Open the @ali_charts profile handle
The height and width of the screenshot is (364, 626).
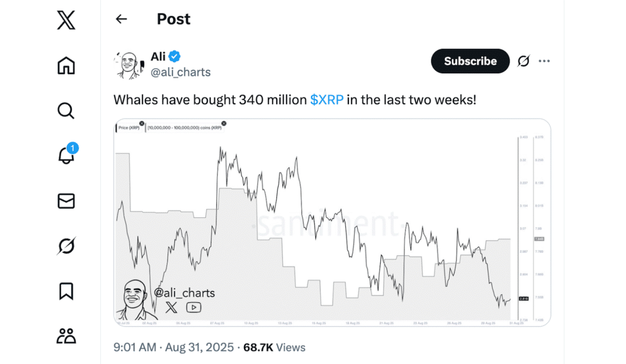pos(180,72)
